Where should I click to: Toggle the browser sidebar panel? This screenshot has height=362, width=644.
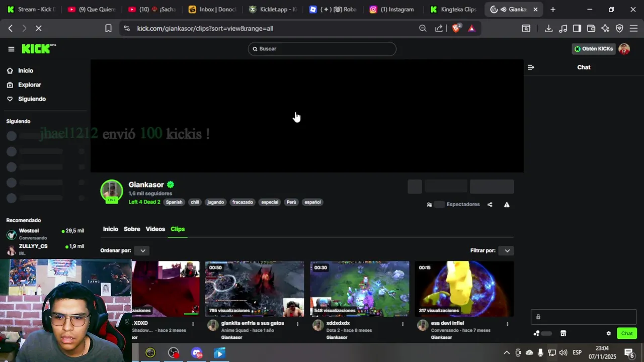pyautogui.click(x=577, y=29)
